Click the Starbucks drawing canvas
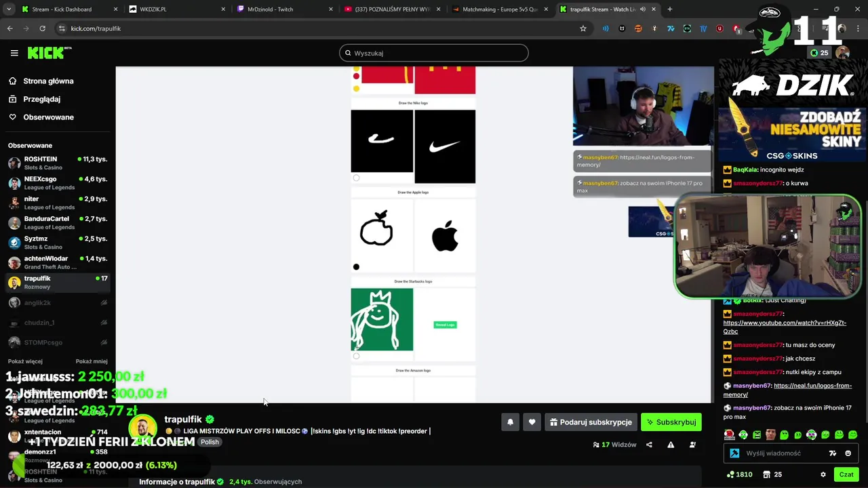868x488 pixels. tap(382, 320)
